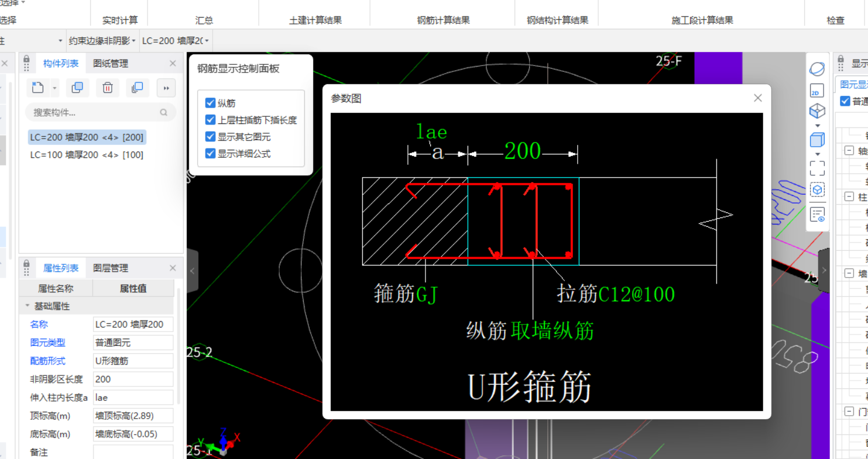Click the 图元类型 value field
Screen dimensions: 868x459
click(133, 343)
